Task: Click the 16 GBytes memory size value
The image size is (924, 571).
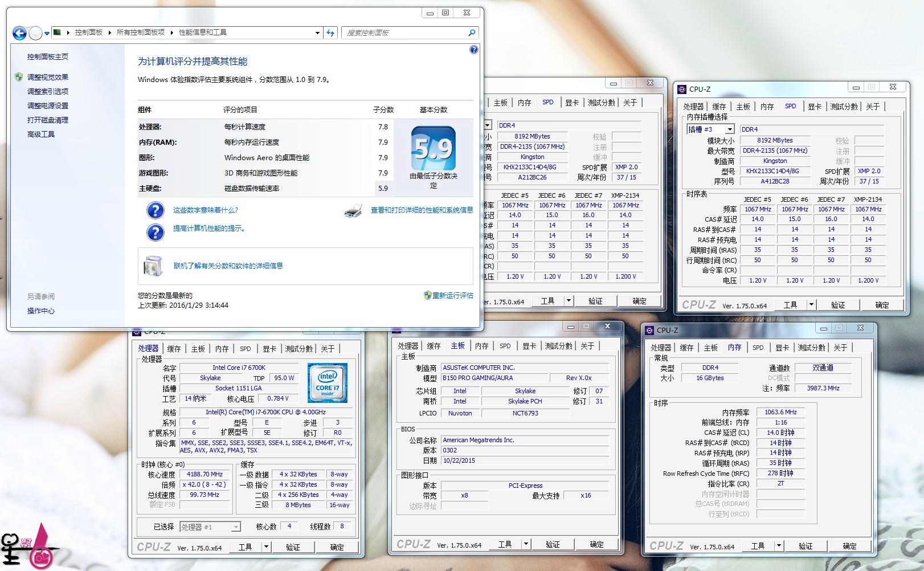Action: pos(710,378)
